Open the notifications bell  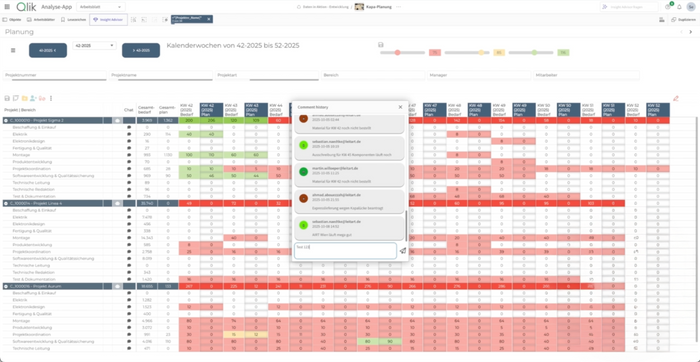[x=679, y=7]
